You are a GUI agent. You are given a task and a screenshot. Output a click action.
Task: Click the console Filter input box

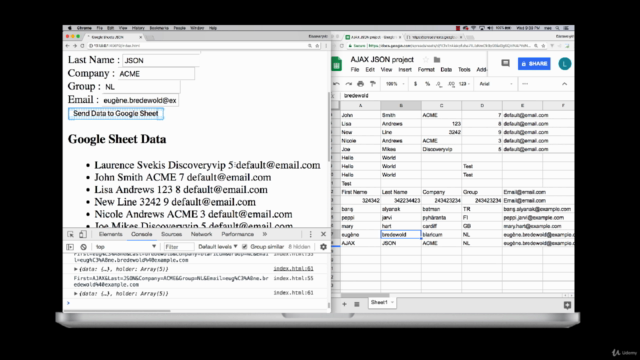coord(178,247)
